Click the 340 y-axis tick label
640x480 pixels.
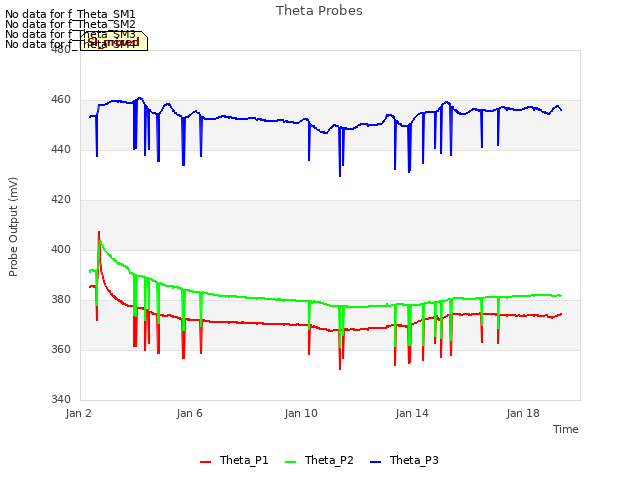point(61,399)
